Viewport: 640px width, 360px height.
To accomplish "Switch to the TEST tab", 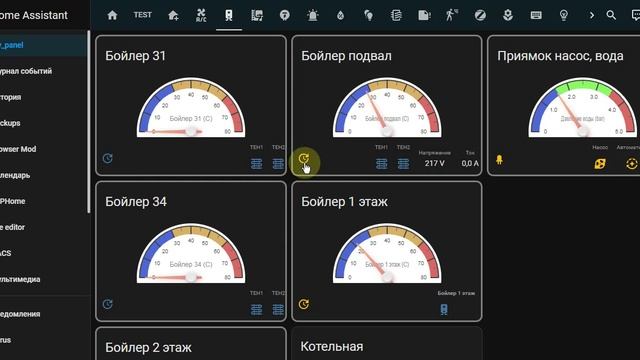I will coord(142,15).
